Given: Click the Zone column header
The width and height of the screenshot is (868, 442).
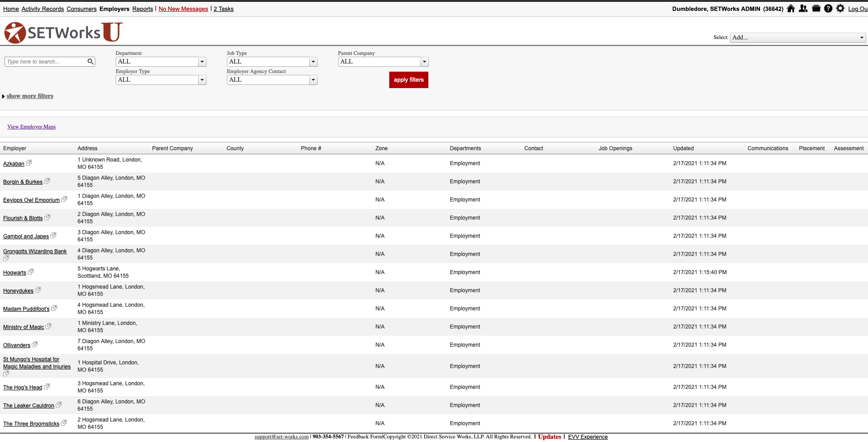Looking at the screenshot, I should pyautogui.click(x=382, y=148).
